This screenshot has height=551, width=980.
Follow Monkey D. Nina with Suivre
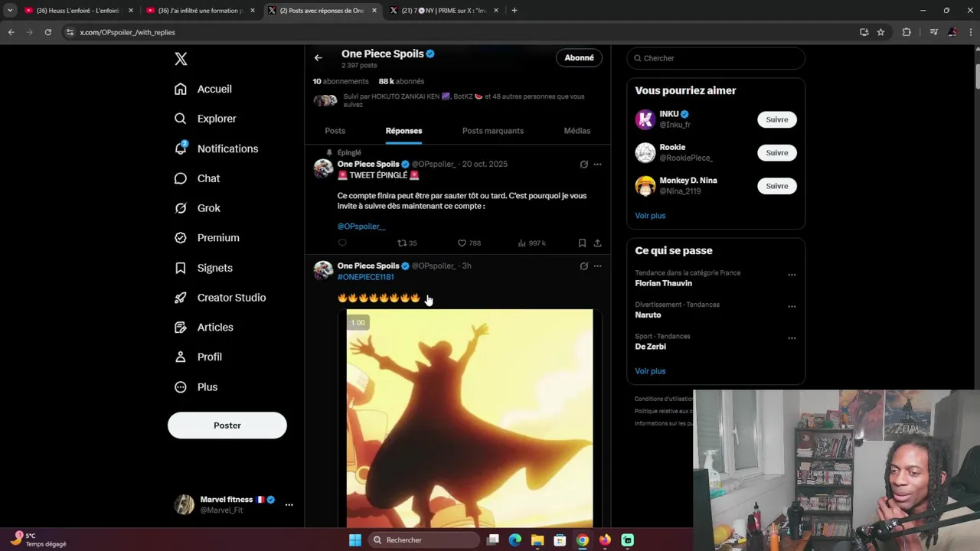click(777, 186)
